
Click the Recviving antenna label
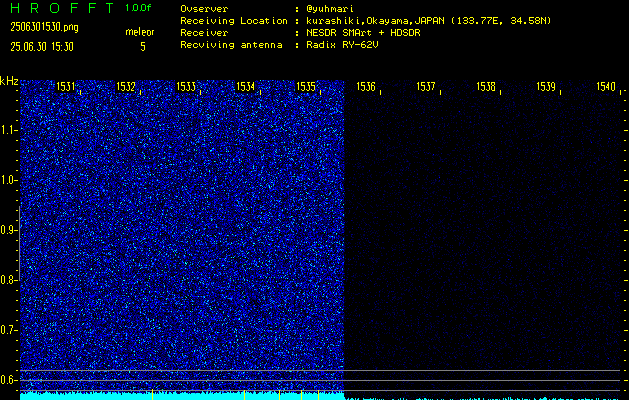coord(231,45)
